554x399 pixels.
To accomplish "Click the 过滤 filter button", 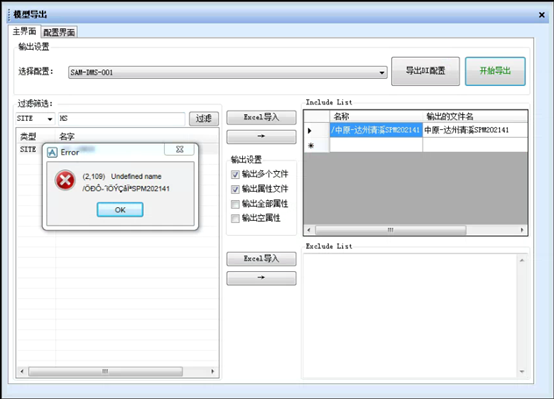I will [x=204, y=118].
